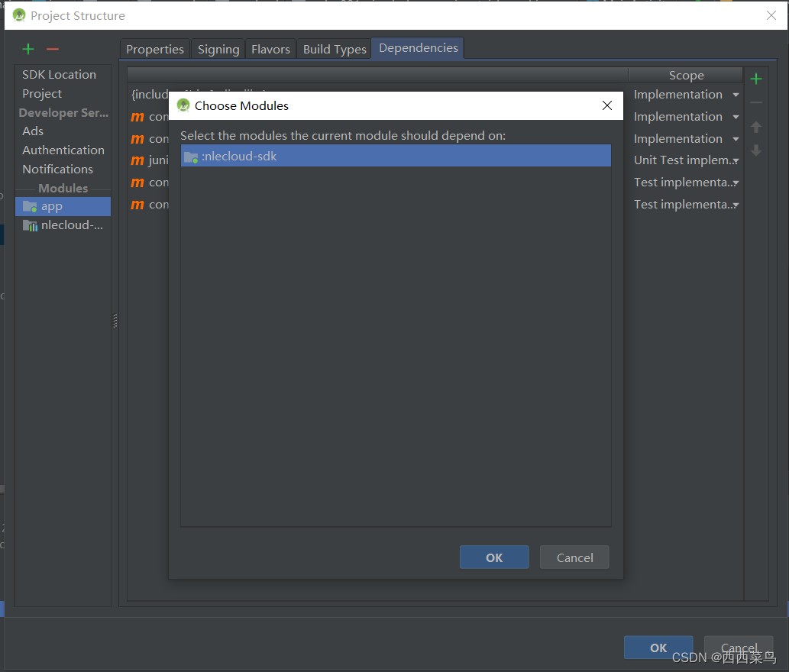Viewport: 789px width, 672px height.
Task: Open the first Implementation scope dropdown
Action: (736, 95)
